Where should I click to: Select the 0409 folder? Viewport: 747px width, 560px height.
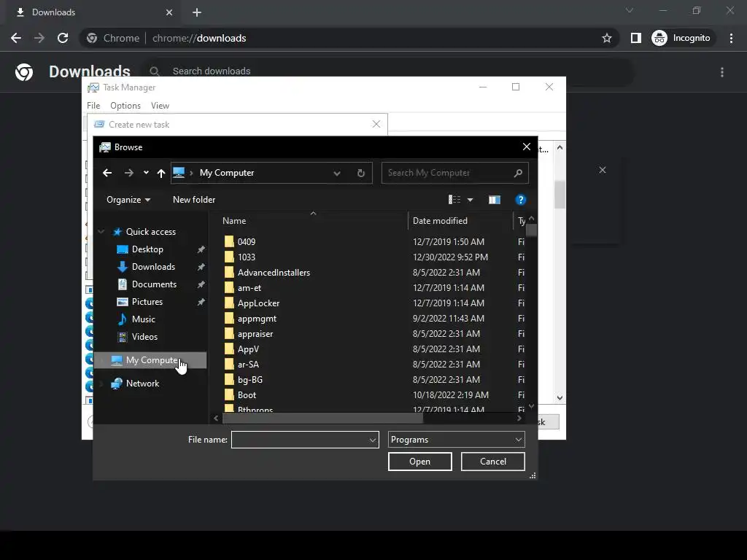tap(247, 242)
